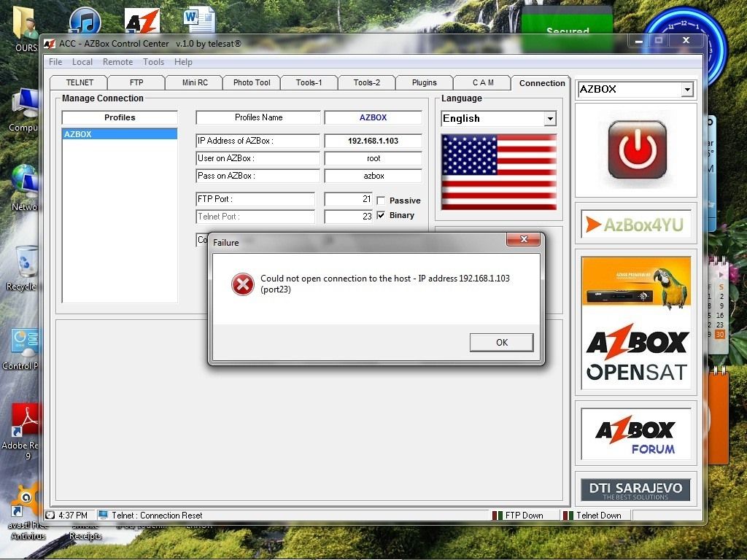
Task: Click the 'Telnet : Connection Reset' status text
Action: (157, 516)
